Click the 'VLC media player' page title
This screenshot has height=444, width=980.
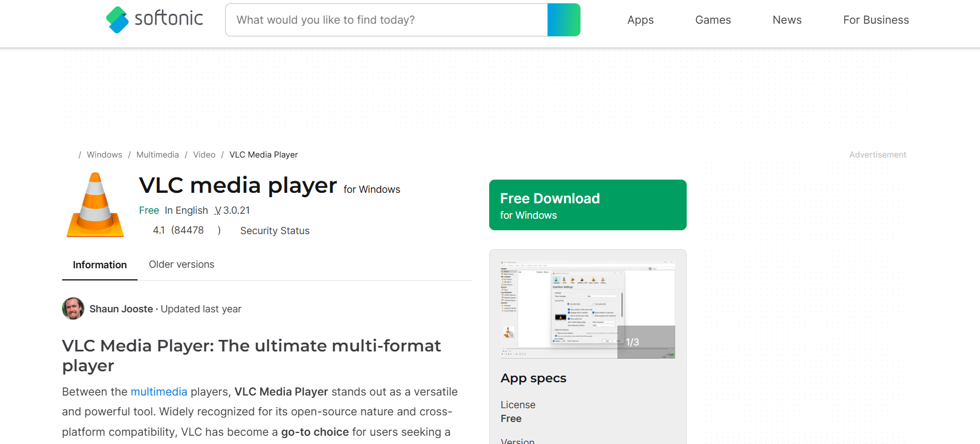[x=238, y=186]
